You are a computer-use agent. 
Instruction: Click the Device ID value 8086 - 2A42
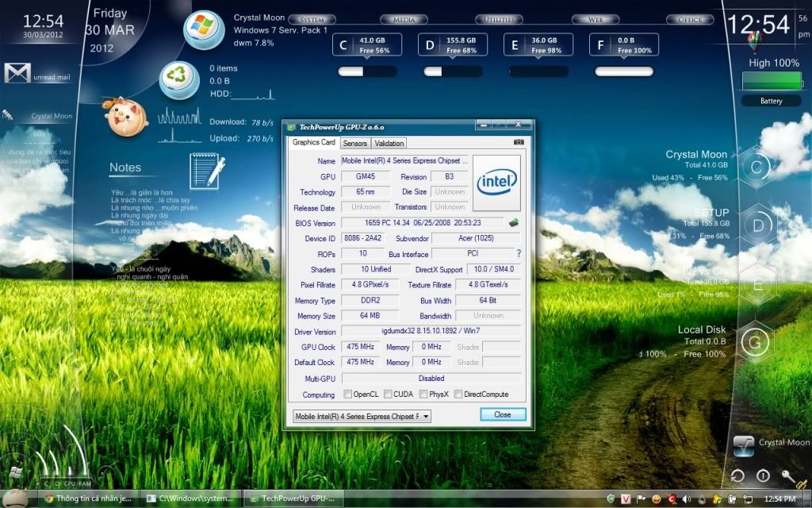(x=362, y=238)
